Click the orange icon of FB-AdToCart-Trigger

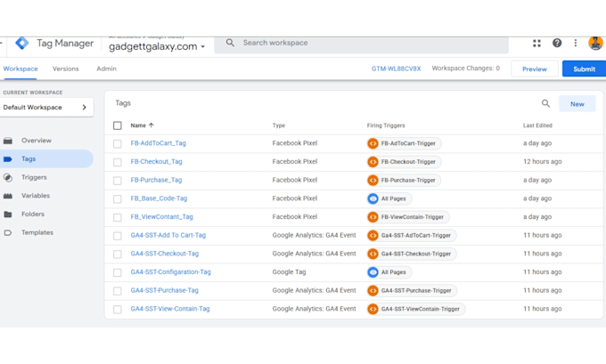(x=373, y=143)
